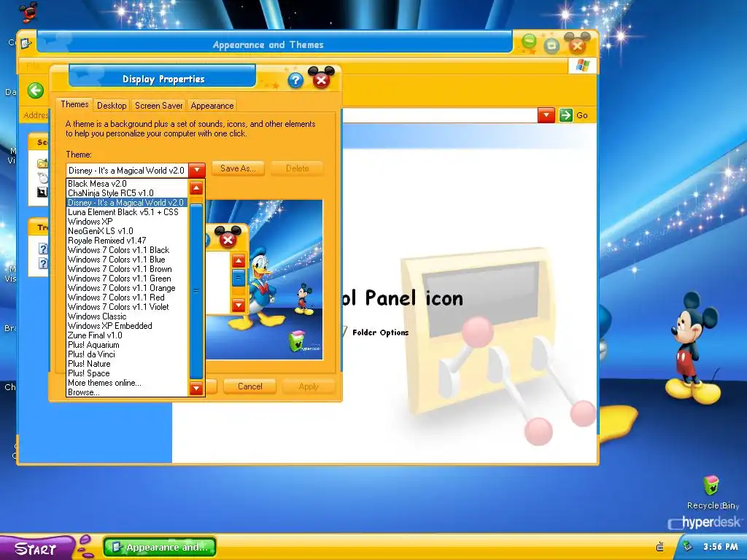Image resolution: width=747 pixels, height=560 pixels.
Task: Click the theme list scroll down arrow
Action: click(x=196, y=388)
